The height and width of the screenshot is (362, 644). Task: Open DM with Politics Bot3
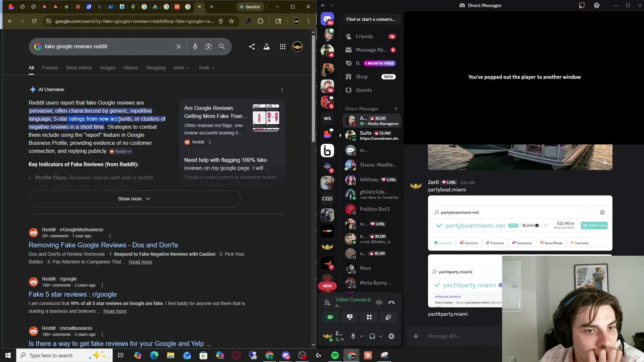pyautogui.click(x=371, y=209)
